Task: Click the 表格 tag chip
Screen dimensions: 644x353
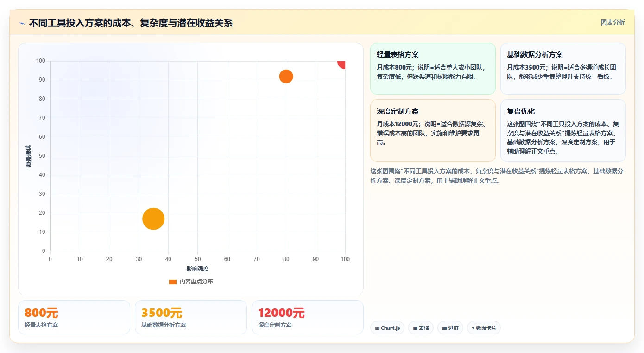Action: click(421, 328)
